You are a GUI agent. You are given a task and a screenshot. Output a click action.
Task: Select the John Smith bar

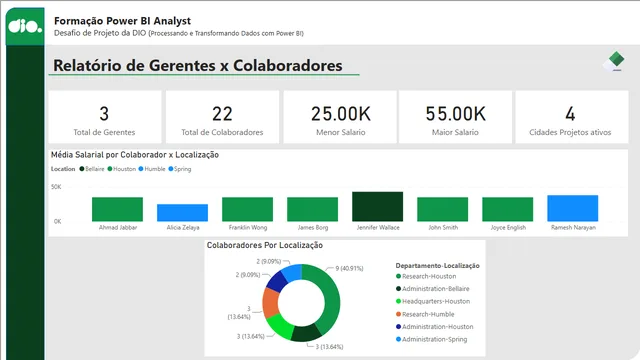click(x=442, y=209)
